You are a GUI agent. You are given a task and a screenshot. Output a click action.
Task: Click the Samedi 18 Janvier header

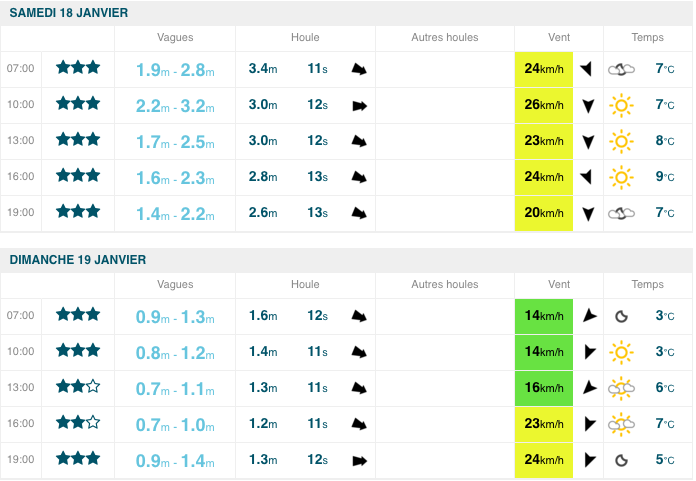coord(69,12)
